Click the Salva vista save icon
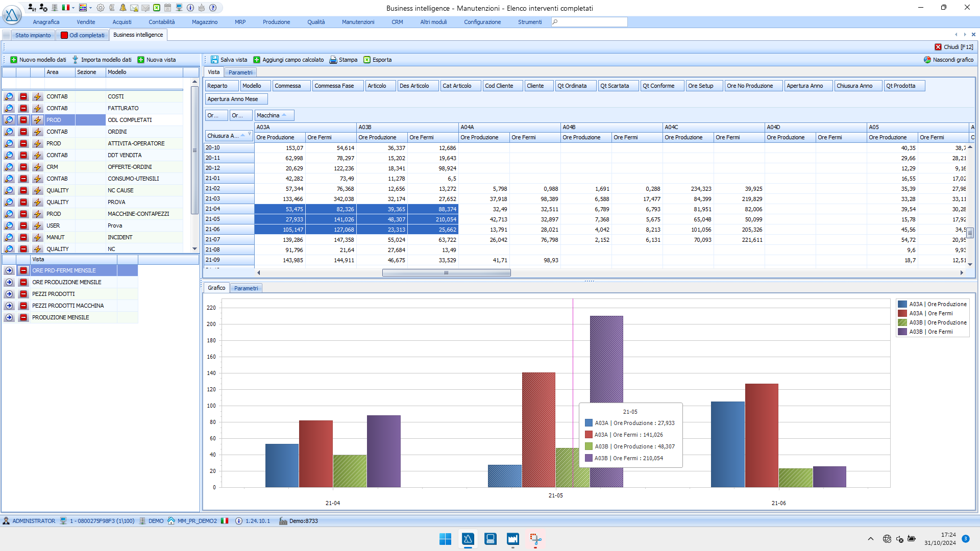 [x=214, y=60]
